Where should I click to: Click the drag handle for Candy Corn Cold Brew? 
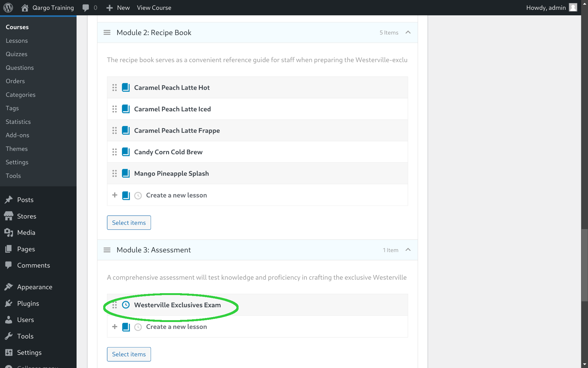point(115,152)
